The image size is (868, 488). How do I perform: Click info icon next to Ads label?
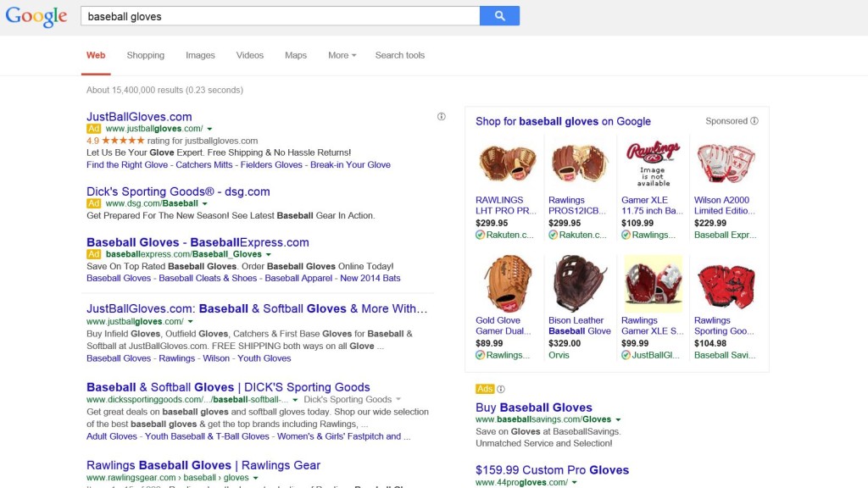[x=500, y=389]
